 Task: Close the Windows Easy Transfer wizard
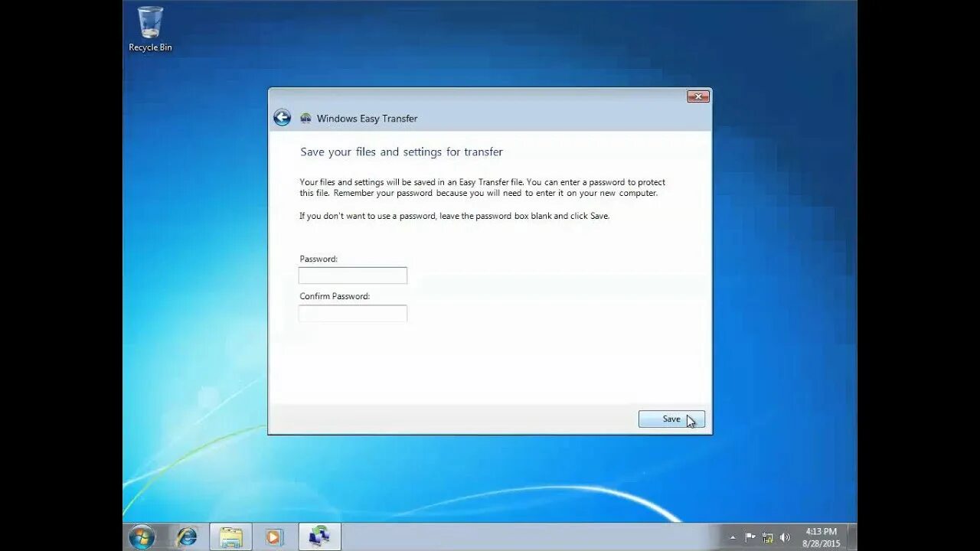pos(697,96)
